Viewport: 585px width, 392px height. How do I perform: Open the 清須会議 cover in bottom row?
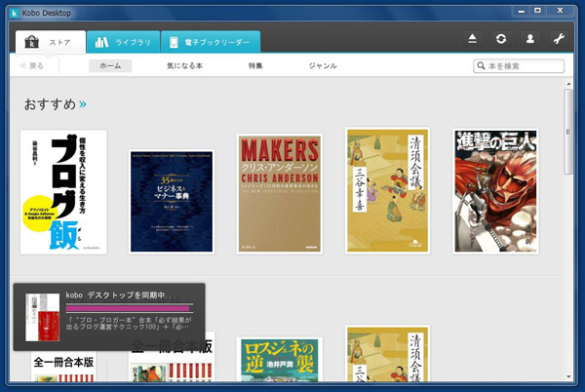tap(388, 354)
